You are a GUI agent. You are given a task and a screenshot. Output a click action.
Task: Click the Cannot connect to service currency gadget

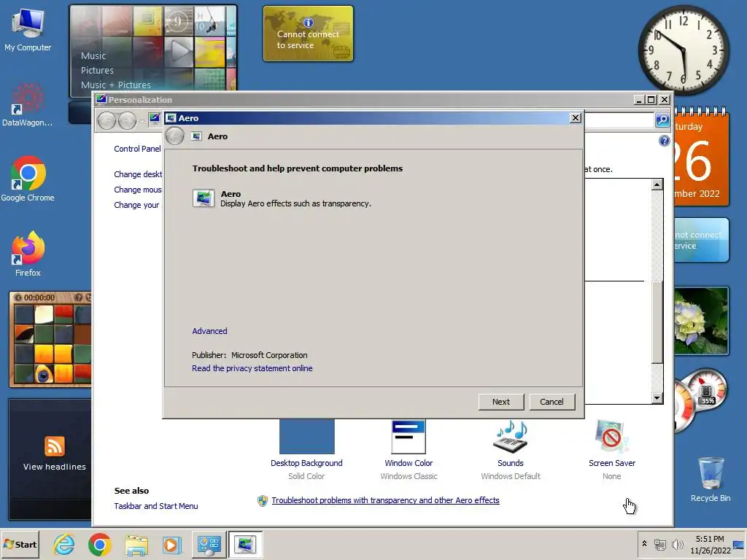pyautogui.click(x=309, y=34)
